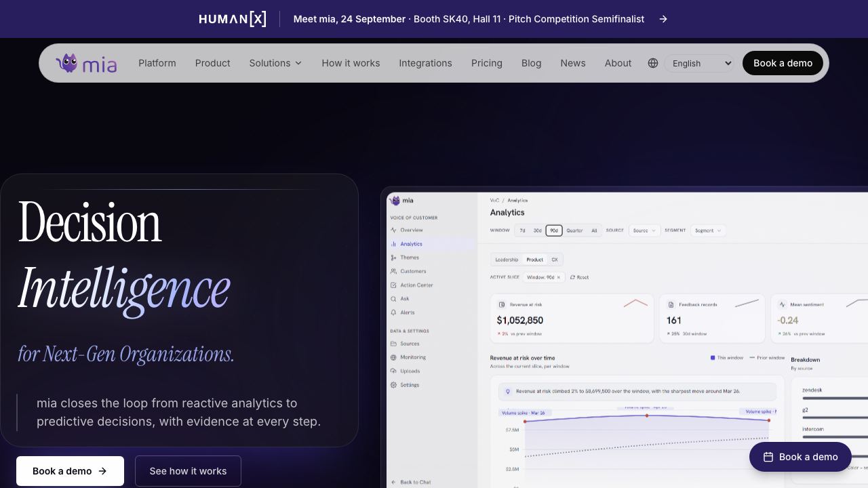The image size is (868, 488).
Task: Click the lightbulb insight icon in the chart
Action: pyautogui.click(x=508, y=391)
